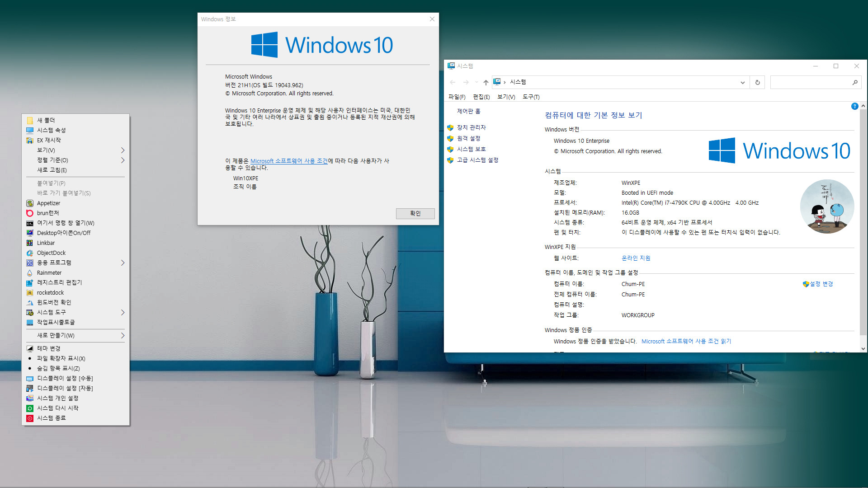Expand the applications submenu arrow
Screen dimensions: 868x488
[123, 263]
